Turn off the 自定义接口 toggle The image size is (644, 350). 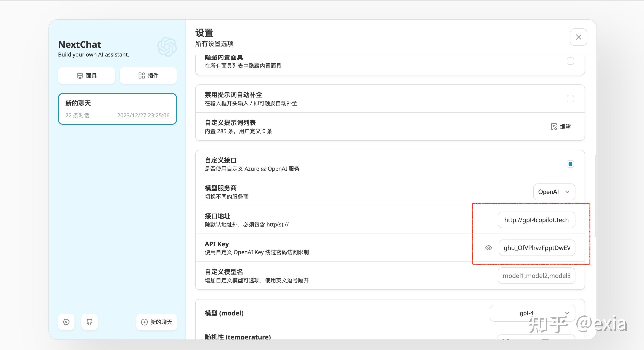point(570,164)
